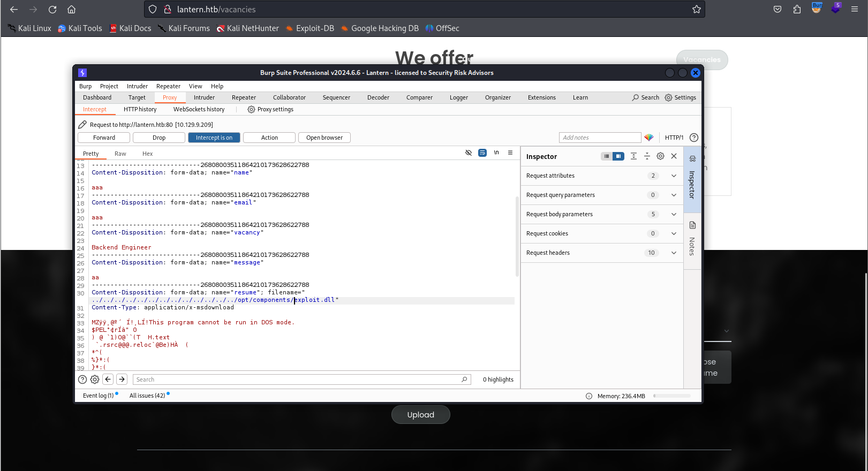Open the intercept help icon
The image size is (868, 471).
click(x=694, y=138)
